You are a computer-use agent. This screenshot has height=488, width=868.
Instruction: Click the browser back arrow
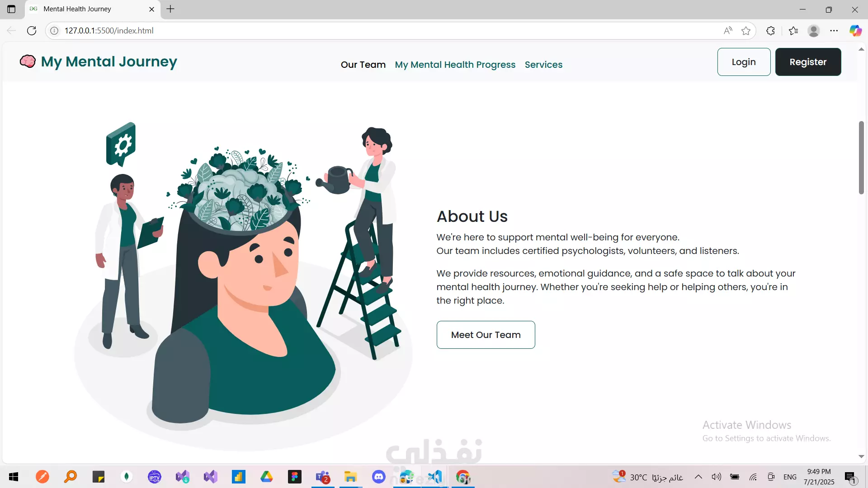pyautogui.click(x=11, y=31)
